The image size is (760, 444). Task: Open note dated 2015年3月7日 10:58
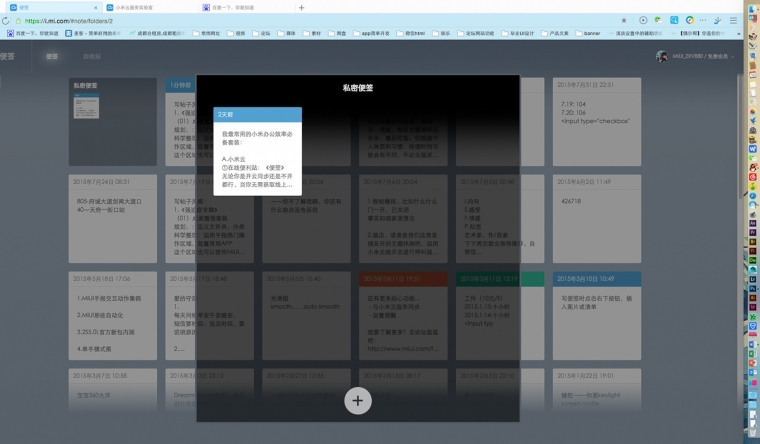112,390
